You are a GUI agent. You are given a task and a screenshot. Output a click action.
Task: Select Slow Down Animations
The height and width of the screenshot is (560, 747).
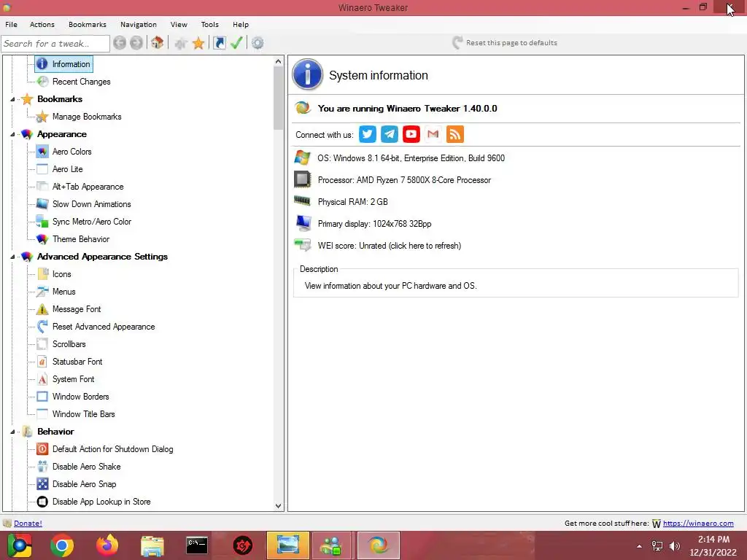92,204
